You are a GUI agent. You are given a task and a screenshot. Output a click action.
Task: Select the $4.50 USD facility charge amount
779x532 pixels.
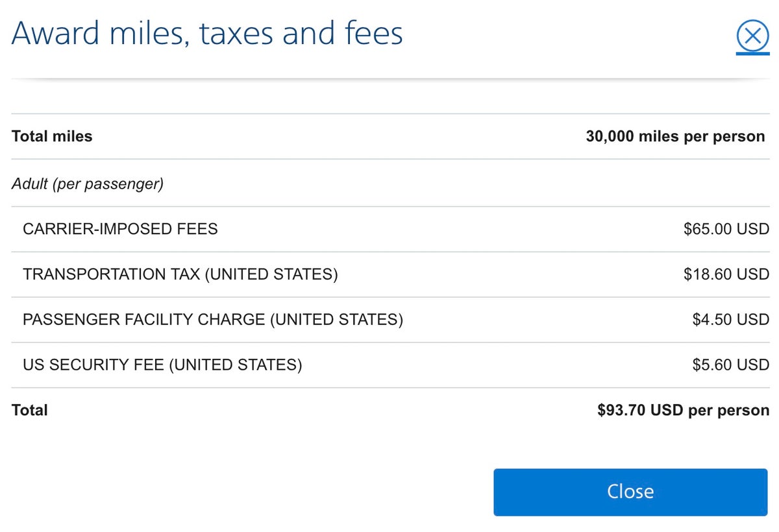[730, 320]
